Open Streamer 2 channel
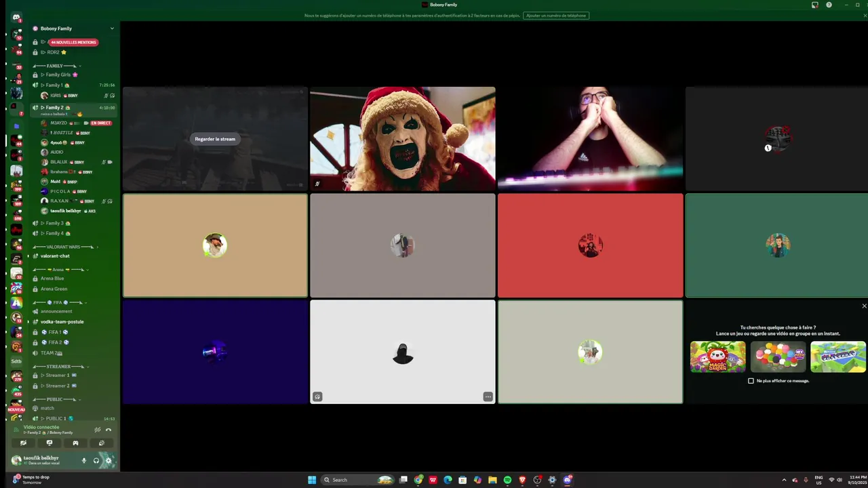Screen dimensions: 868x488 coord(73,386)
